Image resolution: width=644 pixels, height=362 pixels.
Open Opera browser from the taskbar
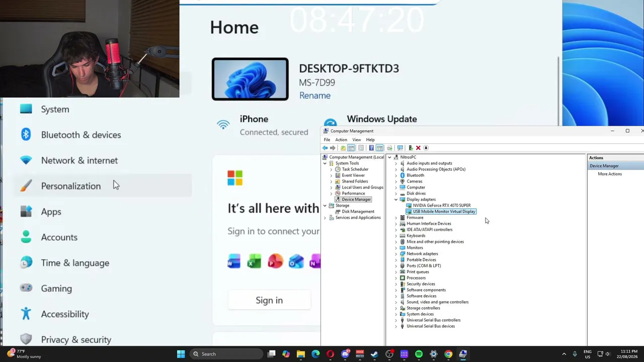[x=330, y=354]
